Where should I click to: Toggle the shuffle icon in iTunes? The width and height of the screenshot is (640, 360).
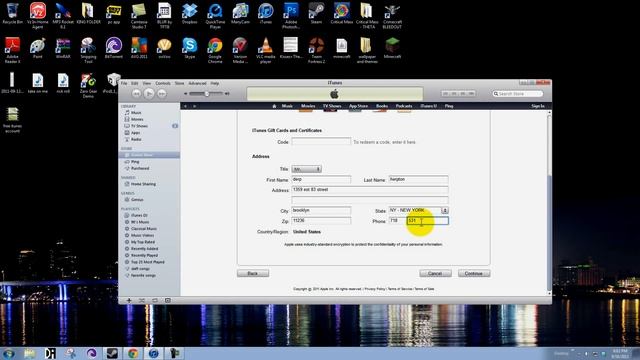(x=142, y=300)
